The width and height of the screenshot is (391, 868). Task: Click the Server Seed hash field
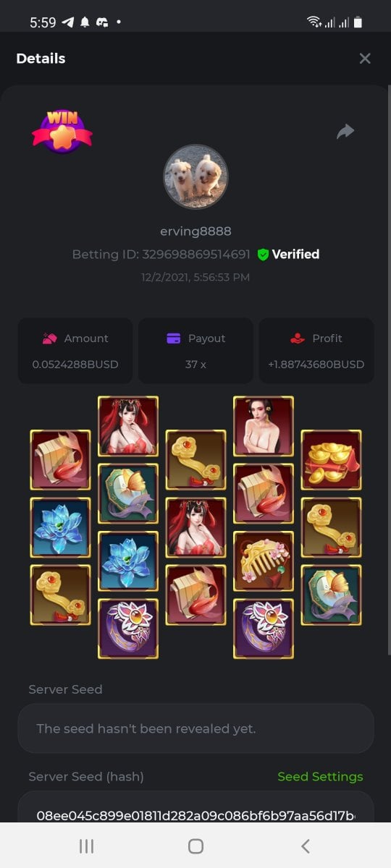pos(195,808)
